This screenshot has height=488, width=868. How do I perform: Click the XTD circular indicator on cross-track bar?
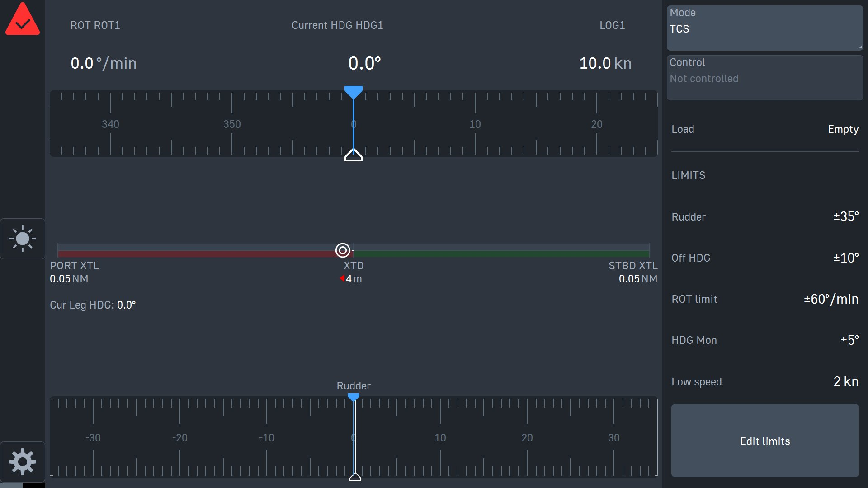coord(343,250)
